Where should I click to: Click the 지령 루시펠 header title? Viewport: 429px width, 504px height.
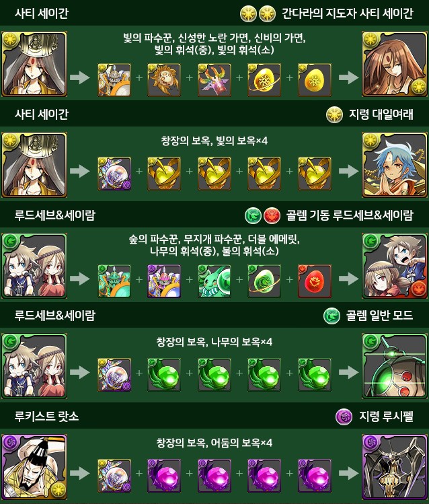(x=386, y=417)
